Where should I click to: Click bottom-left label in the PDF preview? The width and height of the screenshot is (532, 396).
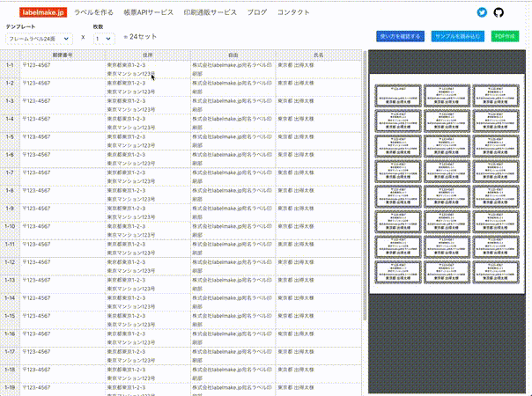coord(398,272)
